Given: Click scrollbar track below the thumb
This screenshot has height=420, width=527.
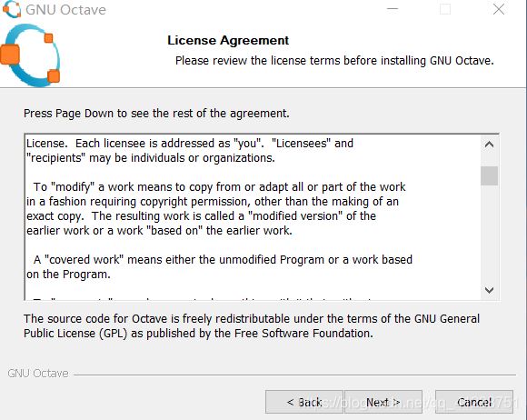Looking at the screenshot, I should 490,234.
